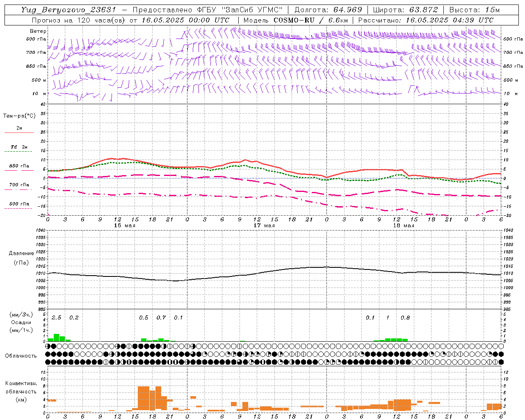Image resolution: width=525 pixels, height=420 pixels.
Task: Click the 18 мая date label
Action: pyautogui.click(x=404, y=226)
